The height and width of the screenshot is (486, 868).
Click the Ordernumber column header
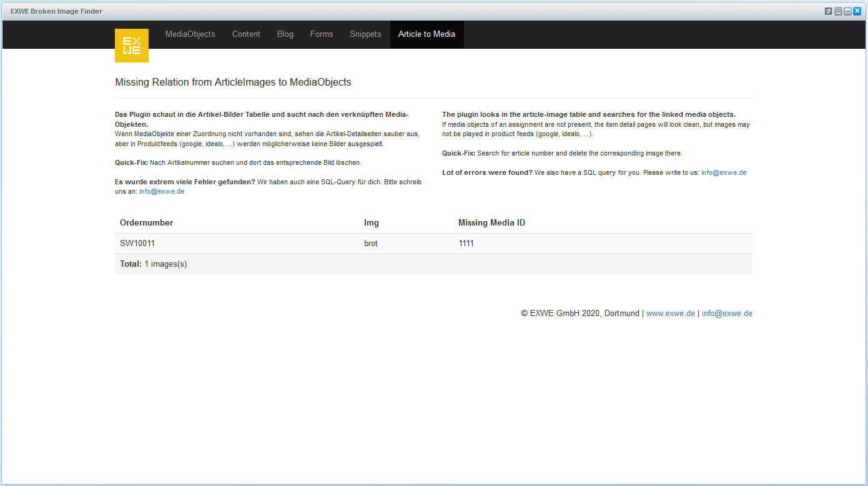(147, 223)
